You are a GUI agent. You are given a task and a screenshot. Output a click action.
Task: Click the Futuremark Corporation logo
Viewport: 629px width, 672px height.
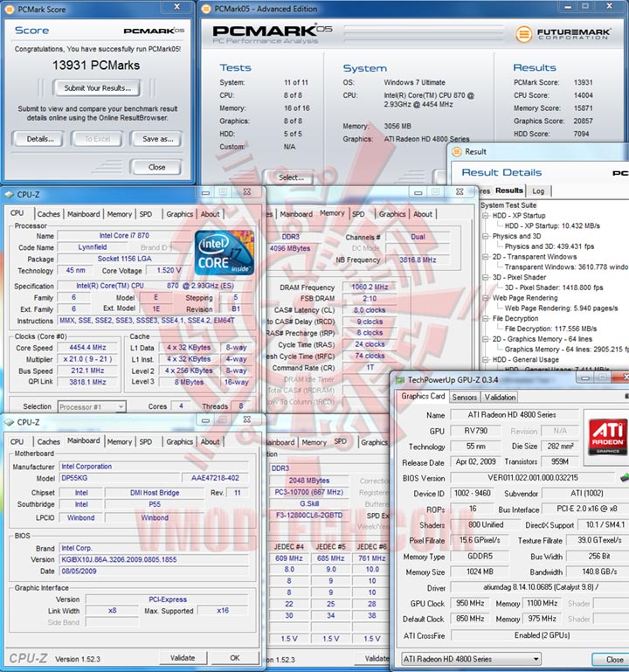tap(563, 34)
